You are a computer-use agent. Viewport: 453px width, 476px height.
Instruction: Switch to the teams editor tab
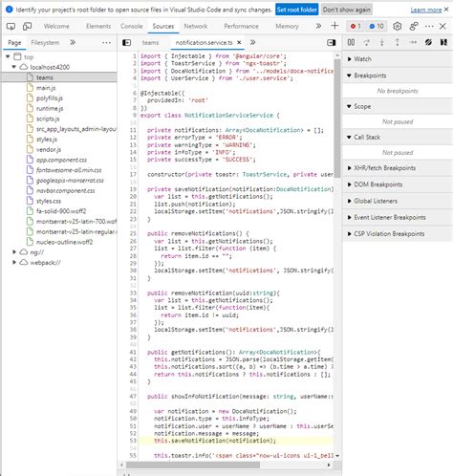[150, 42]
